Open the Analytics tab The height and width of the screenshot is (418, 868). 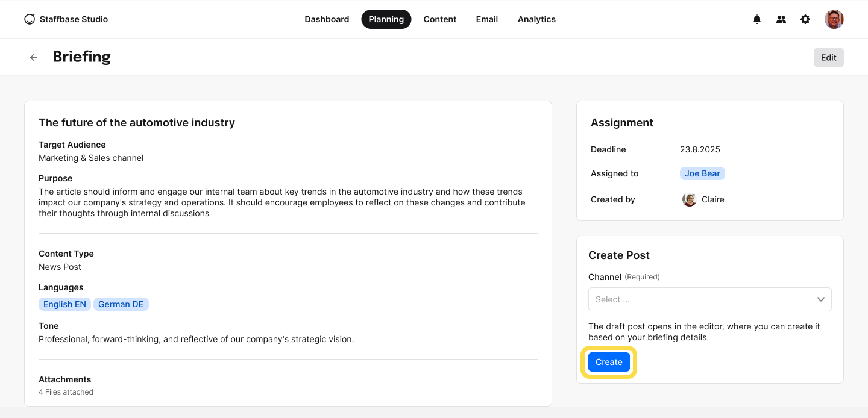click(x=536, y=19)
